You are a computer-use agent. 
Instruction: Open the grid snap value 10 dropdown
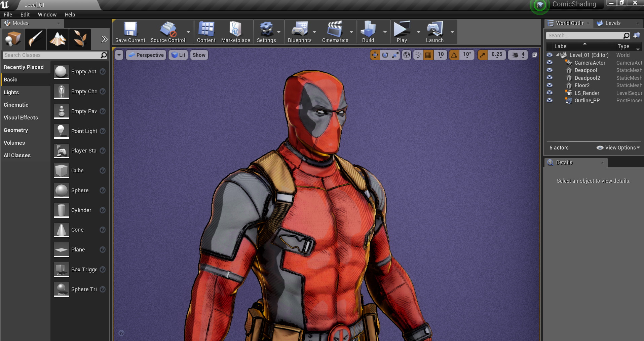(441, 55)
